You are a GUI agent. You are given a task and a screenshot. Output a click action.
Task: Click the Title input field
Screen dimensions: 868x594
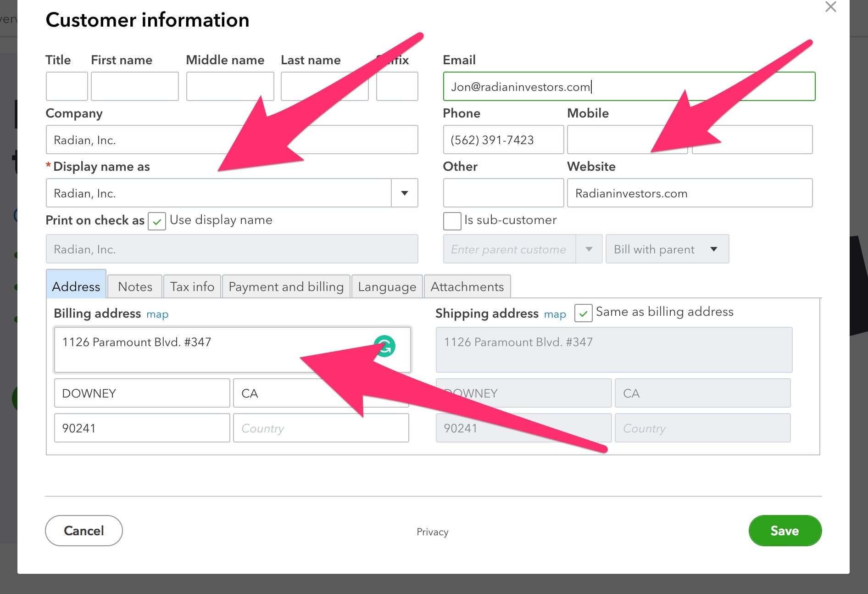67,86
